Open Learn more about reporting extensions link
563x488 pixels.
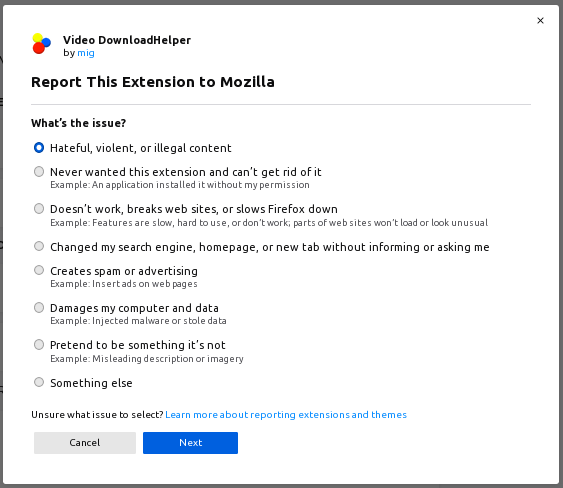pyautogui.click(x=286, y=415)
